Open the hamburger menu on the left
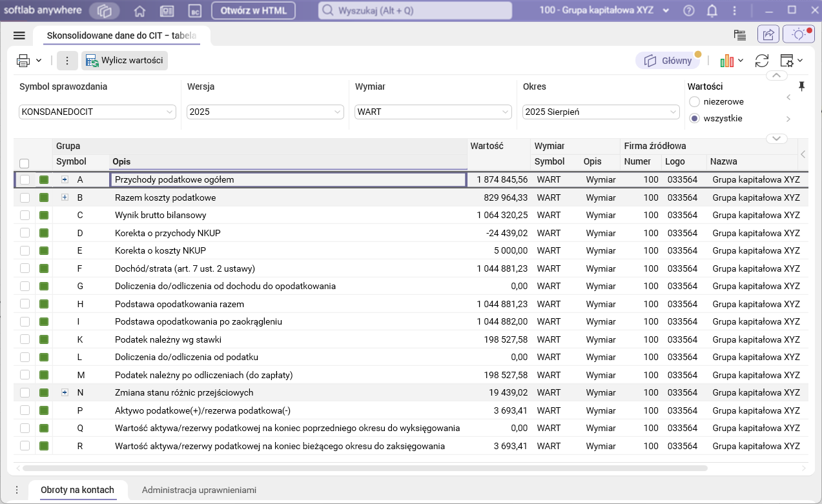Image resolution: width=822 pixels, height=504 pixels. [x=19, y=35]
